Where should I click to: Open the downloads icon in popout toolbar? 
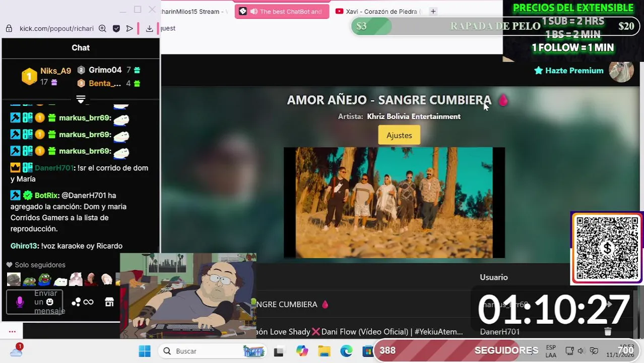[x=149, y=29]
